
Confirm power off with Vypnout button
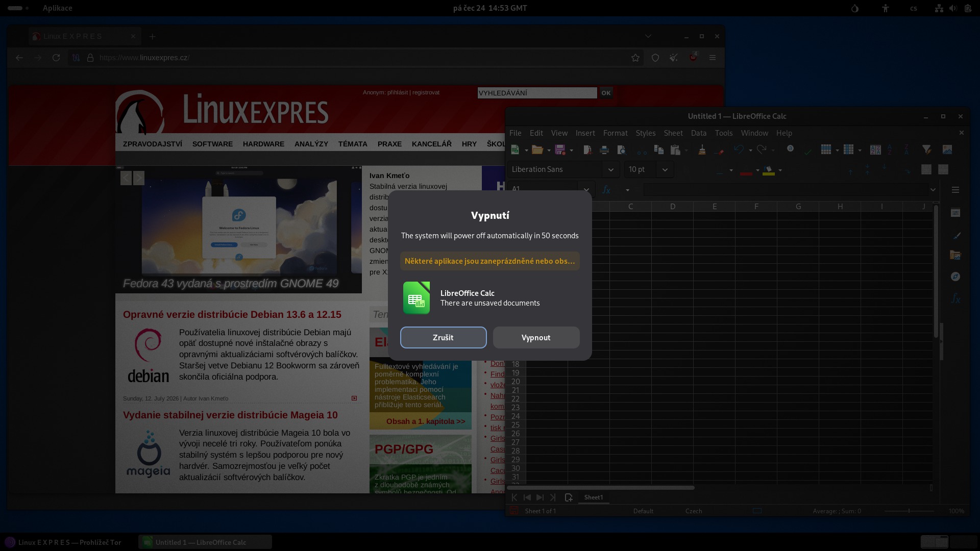coord(536,338)
